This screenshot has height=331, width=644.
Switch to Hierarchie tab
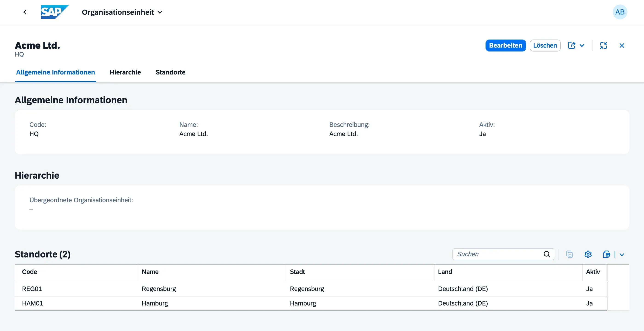click(125, 72)
